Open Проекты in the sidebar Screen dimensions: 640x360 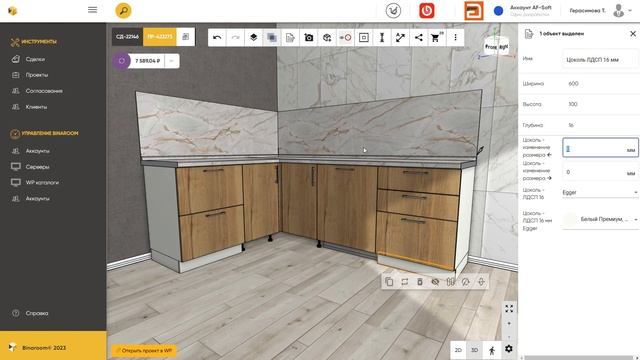[37, 75]
